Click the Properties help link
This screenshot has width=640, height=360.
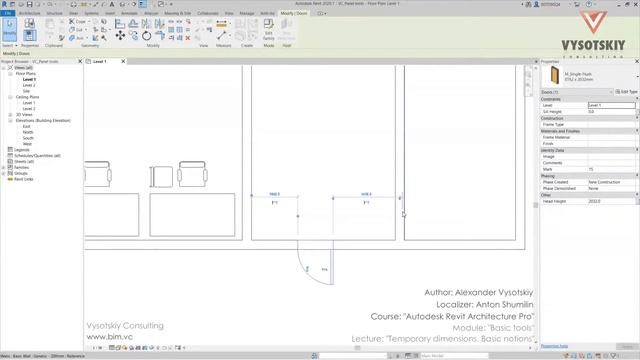point(554,346)
